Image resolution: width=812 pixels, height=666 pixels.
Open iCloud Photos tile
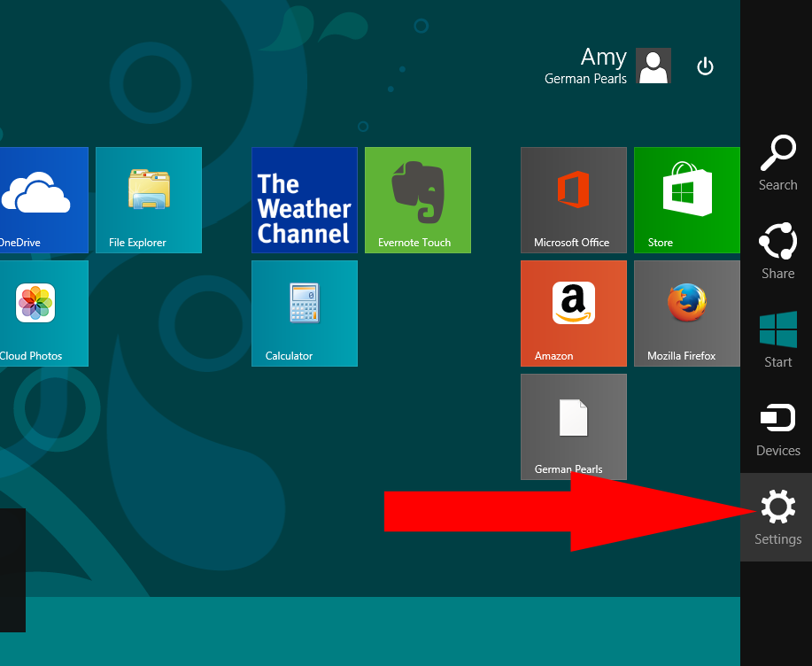(x=44, y=314)
